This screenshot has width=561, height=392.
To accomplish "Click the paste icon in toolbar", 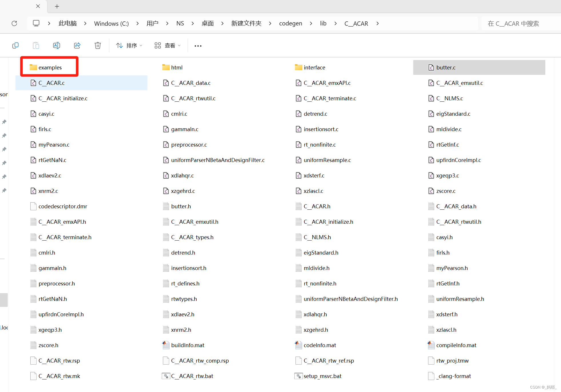I will pyautogui.click(x=36, y=45).
